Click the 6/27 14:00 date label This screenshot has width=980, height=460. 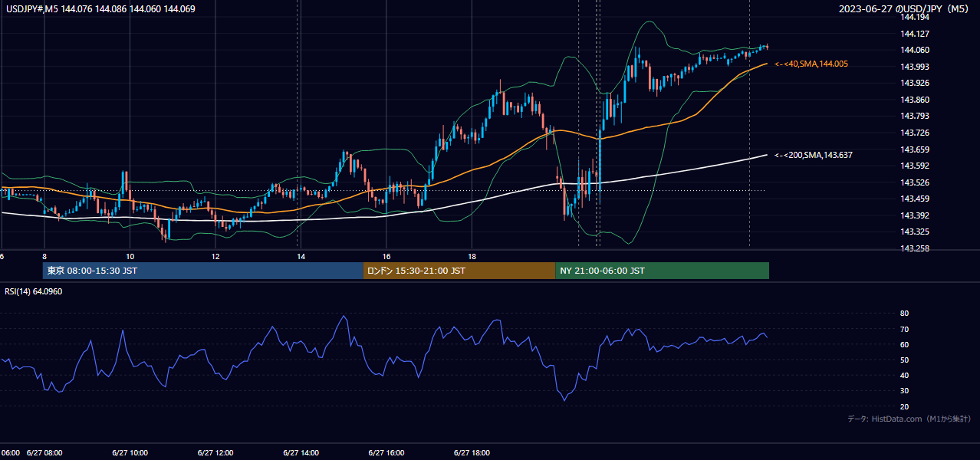point(301,453)
